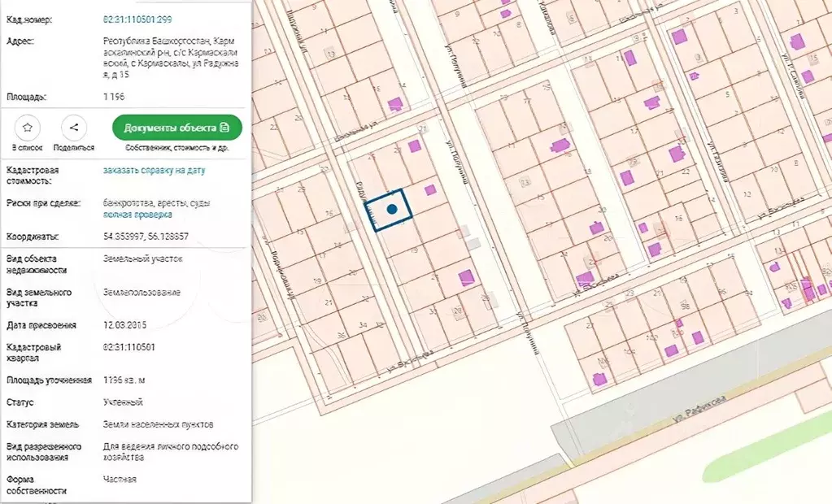Click the Статус label

click(20, 402)
